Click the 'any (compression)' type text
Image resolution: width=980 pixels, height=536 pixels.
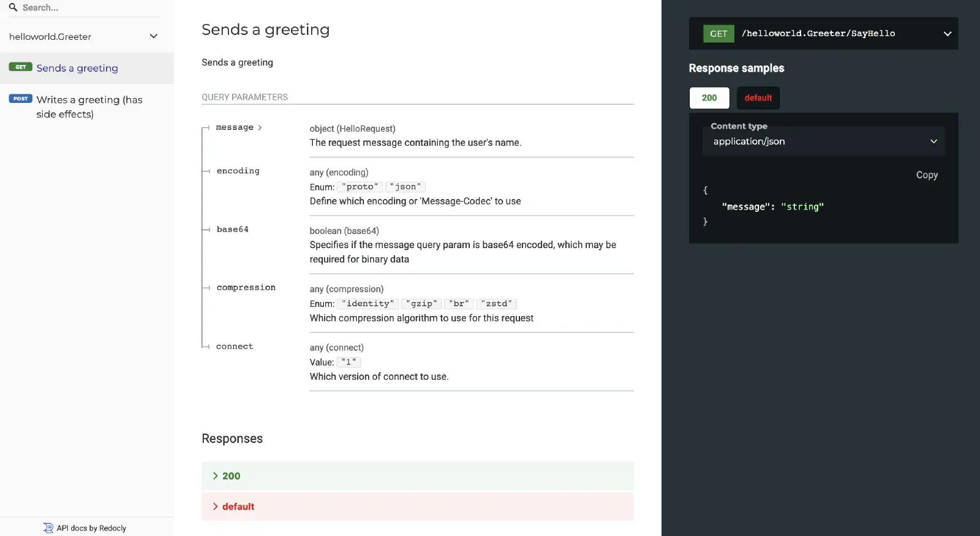tap(347, 289)
